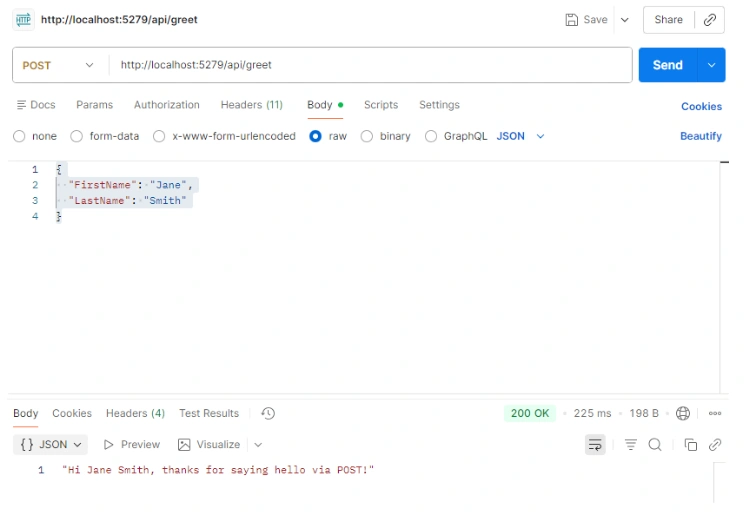Click the HTTP request type icon
The height and width of the screenshot is (517, 746).
click(23, 20)
